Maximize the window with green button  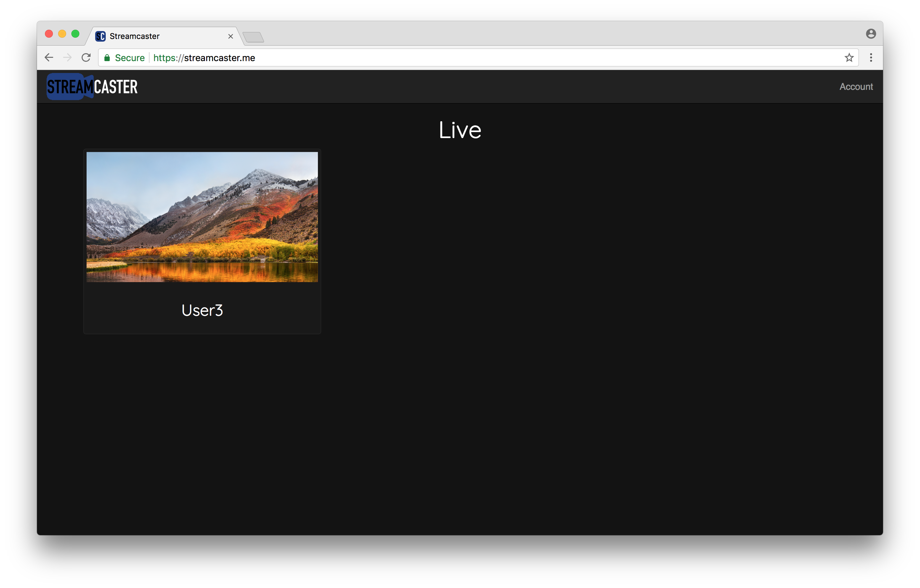point(76,34)
